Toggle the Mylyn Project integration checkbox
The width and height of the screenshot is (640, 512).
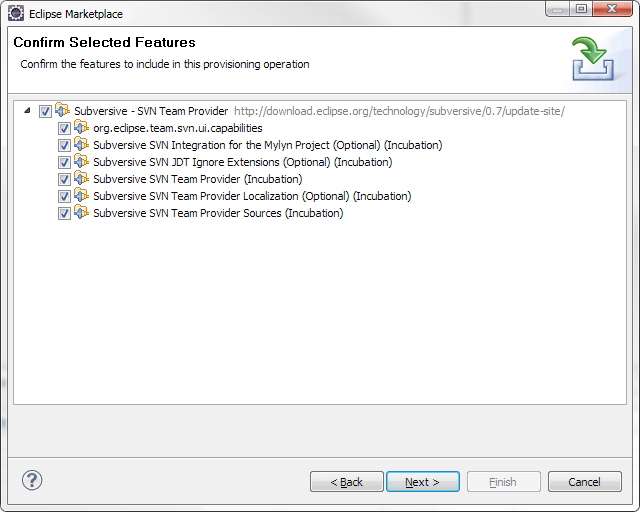(64, 145)
